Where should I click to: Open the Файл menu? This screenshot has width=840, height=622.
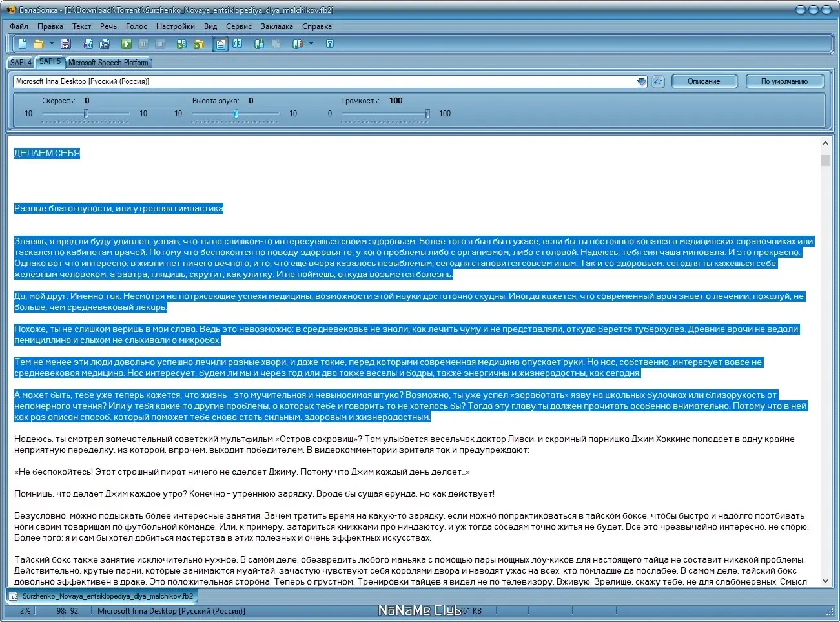[19, 26]
